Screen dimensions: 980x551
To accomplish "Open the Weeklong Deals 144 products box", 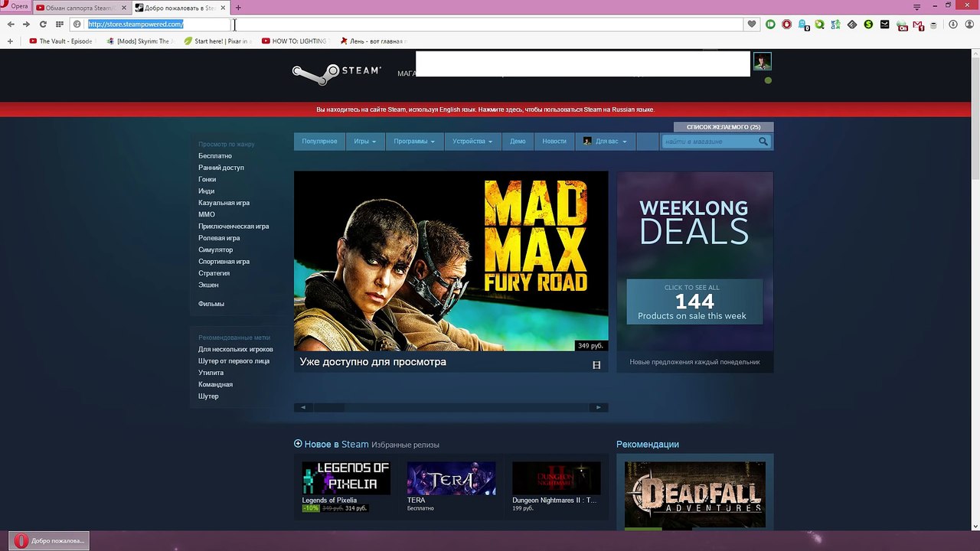I will click(694, 302).
